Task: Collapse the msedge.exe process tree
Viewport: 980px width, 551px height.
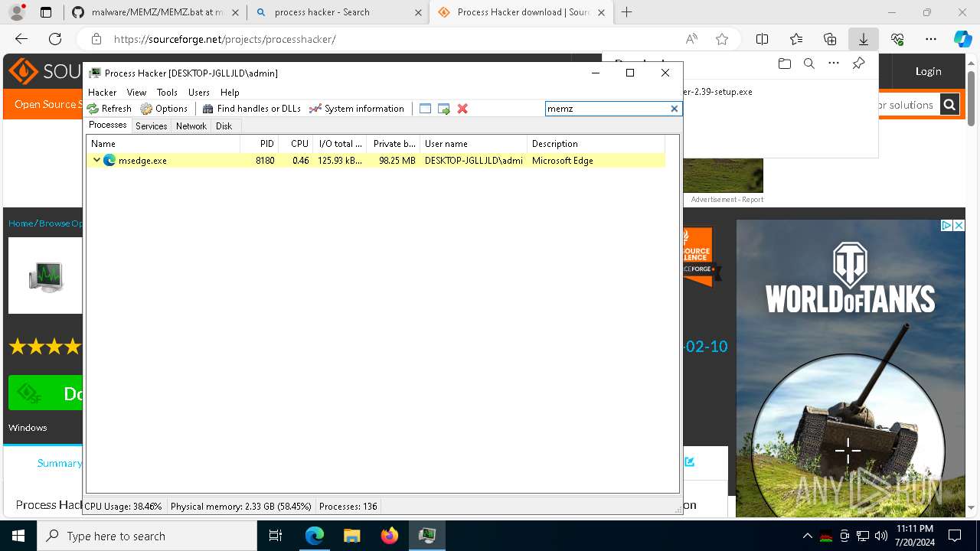Action: pyautogui.click(x=96, y=160)
